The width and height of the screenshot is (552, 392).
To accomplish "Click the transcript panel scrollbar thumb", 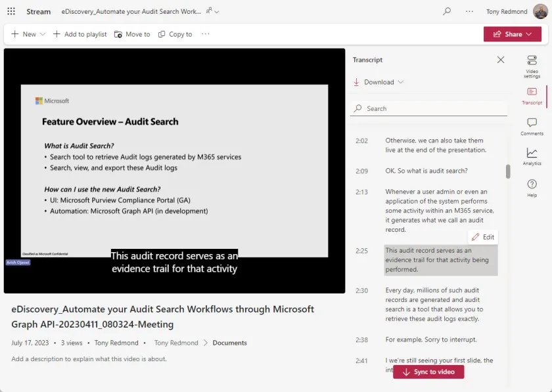I will (508, 171).
